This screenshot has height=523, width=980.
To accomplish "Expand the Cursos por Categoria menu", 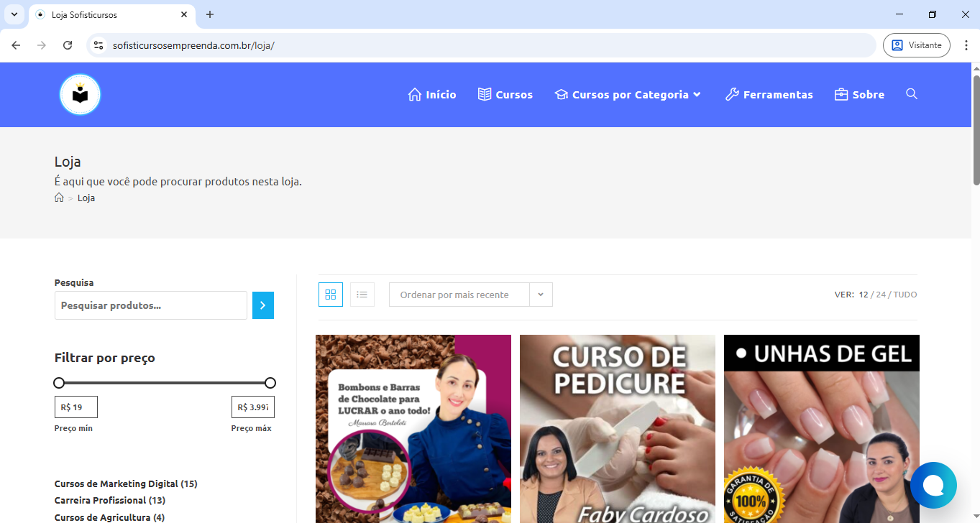I will coord(628,95).
